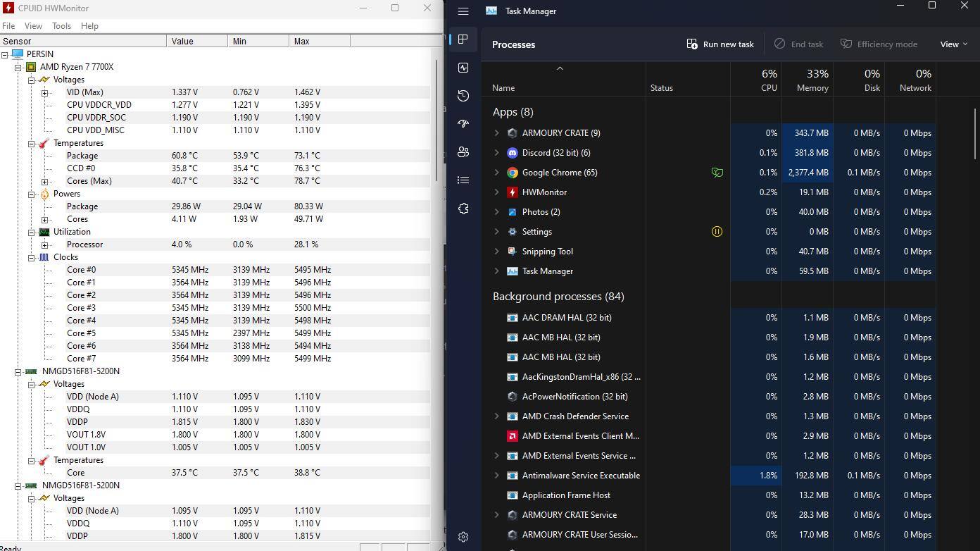Screen dimensions: 980x551
Task: Open the File menu in HWMonitor
Action: [x=8, y=26]
